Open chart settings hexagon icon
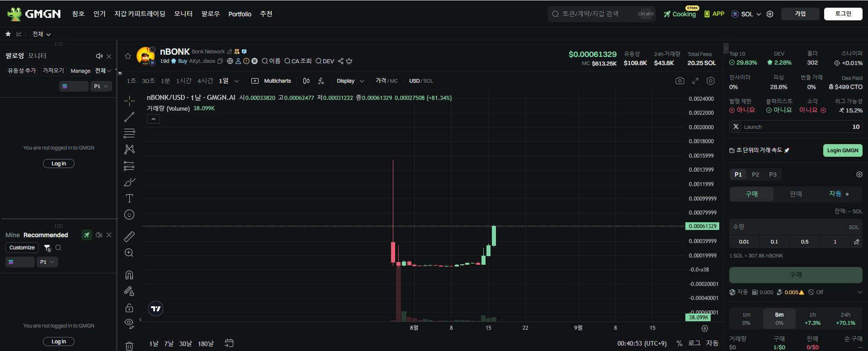868x351 pixels. 711,81
